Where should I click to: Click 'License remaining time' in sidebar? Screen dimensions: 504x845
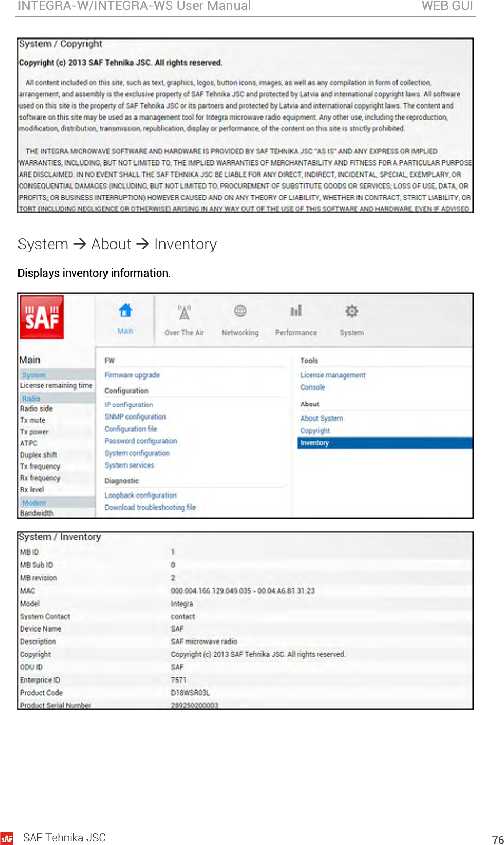56,385
